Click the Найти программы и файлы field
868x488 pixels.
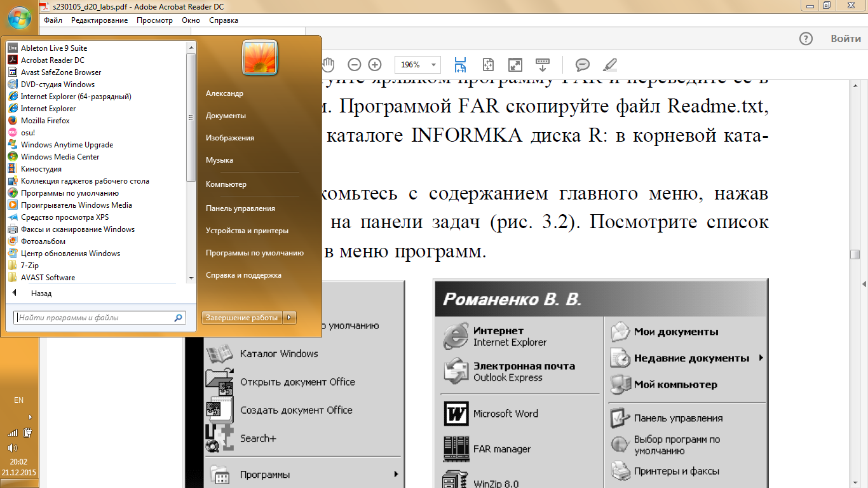[x=100, y=318]
